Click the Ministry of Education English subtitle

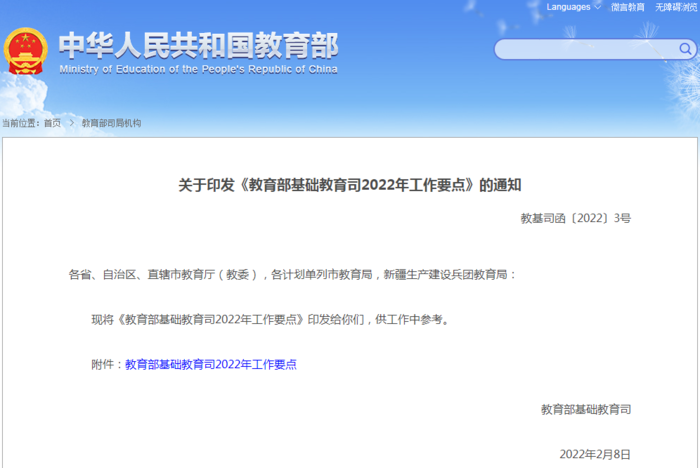(x=198, y=69)
